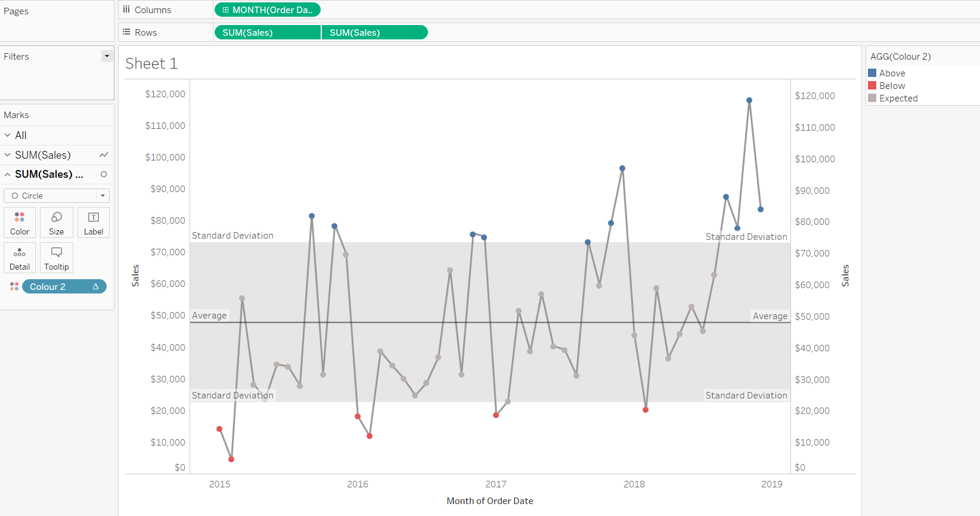Open the Label marks card
Screen dimensions: 980x516
94,223
